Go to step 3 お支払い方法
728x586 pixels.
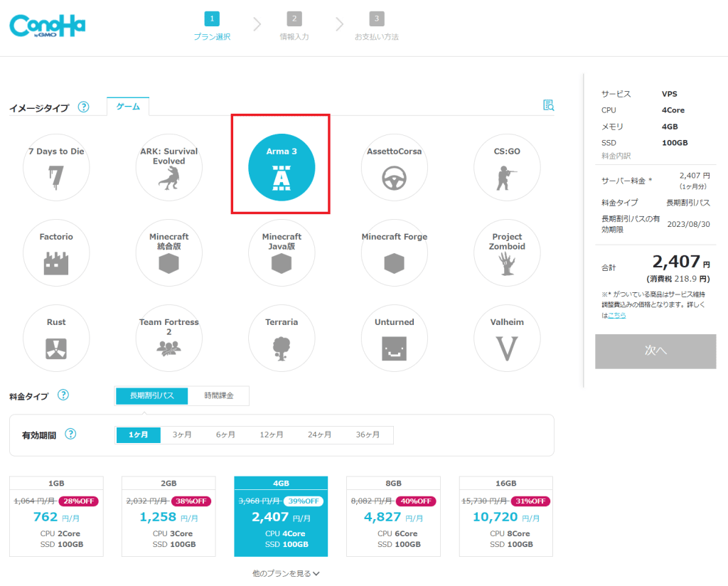(377, 26)
